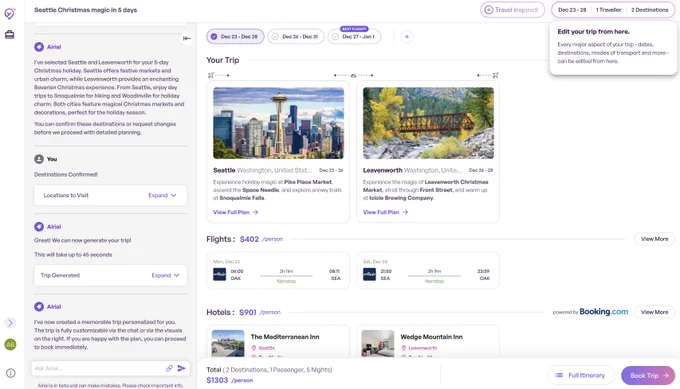Click the Booking.com logo
Viewport: 680px width, 389px height.
[x=604, y=311]
